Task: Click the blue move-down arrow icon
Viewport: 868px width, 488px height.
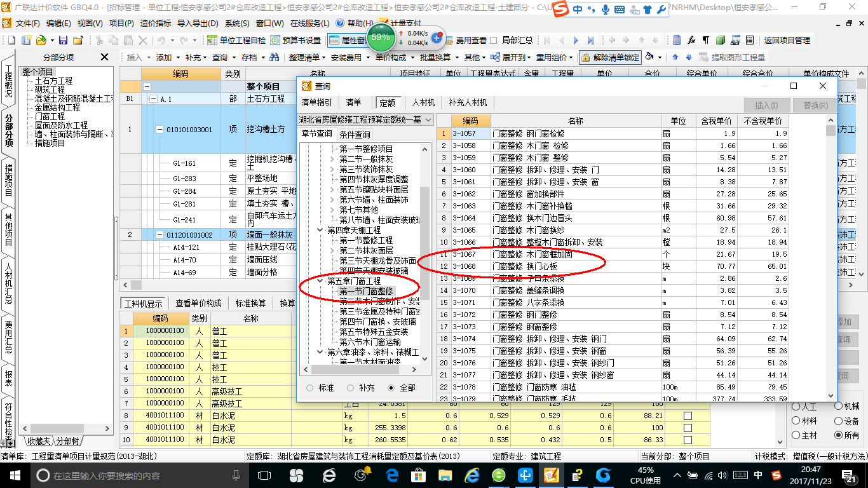Action: 688,57
